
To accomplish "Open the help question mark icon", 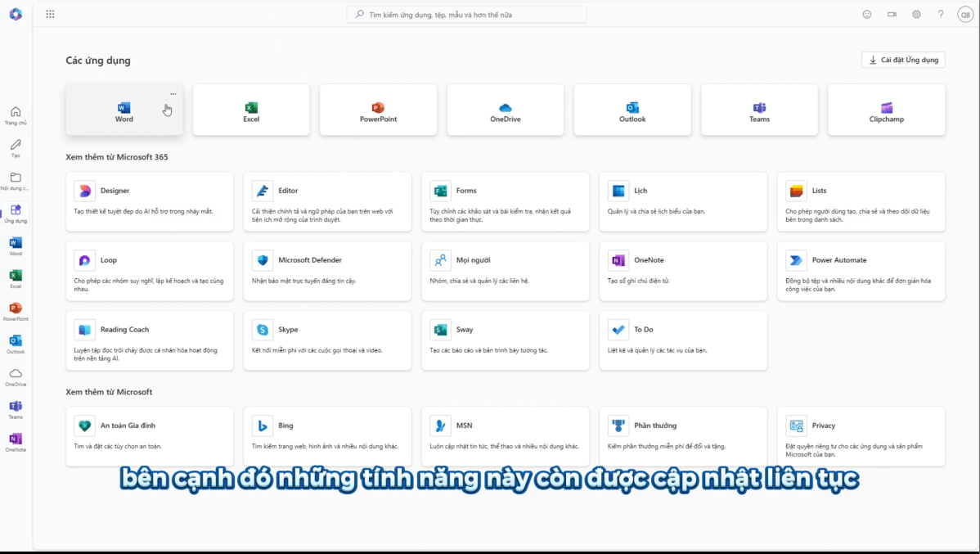I will 941,15.
